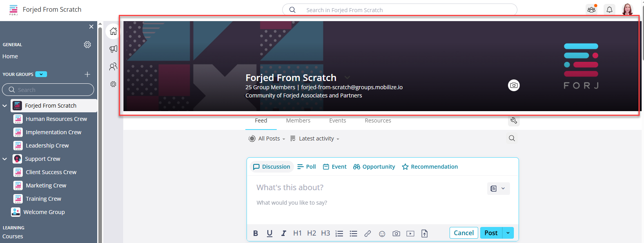
Task: Switch to the Events tab
Action: (337, 121)
